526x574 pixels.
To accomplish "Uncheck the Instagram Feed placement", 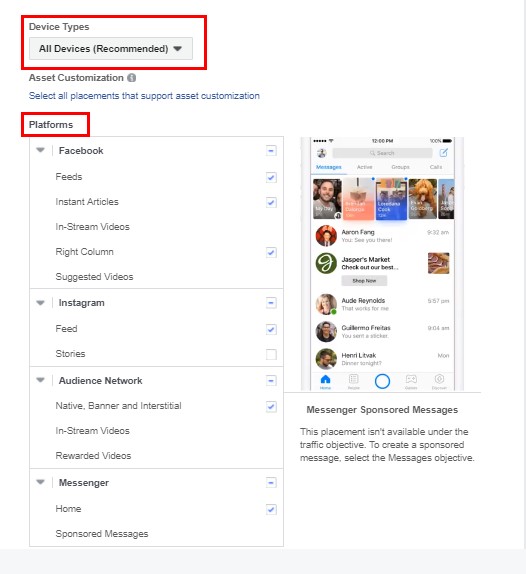I will tap(271, 329).
